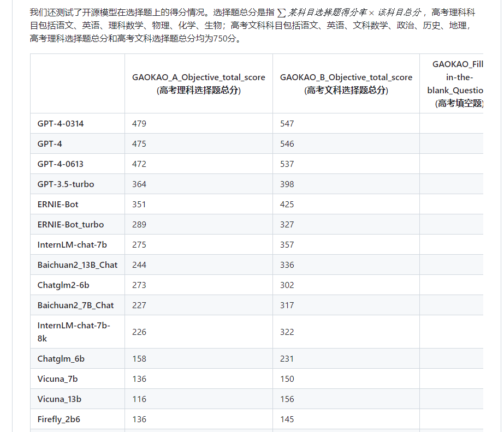Image resolution: width=504 pixels, height=432 pixels.
Task: Select the 302 Chatglm2-6b score
Action: coord(287,285)
